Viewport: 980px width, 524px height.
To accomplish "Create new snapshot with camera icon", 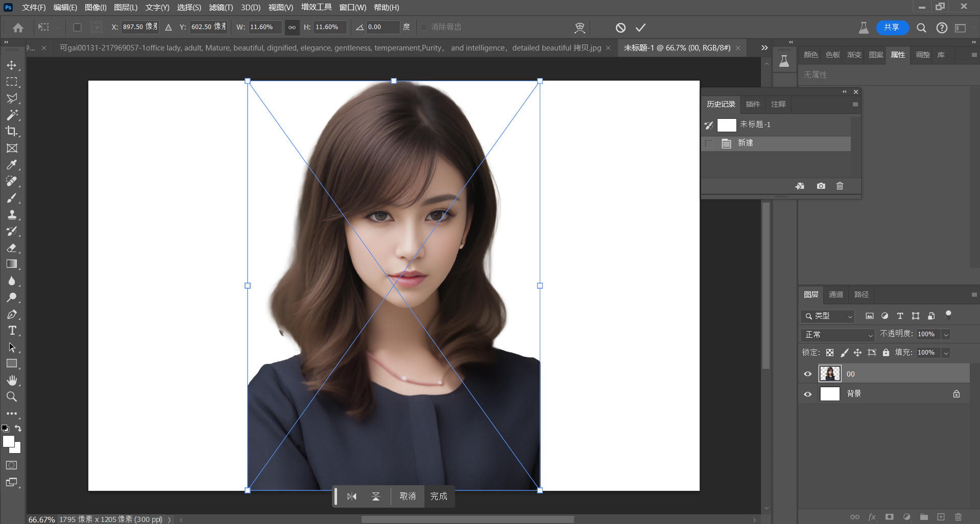I will tap(821, 186).
